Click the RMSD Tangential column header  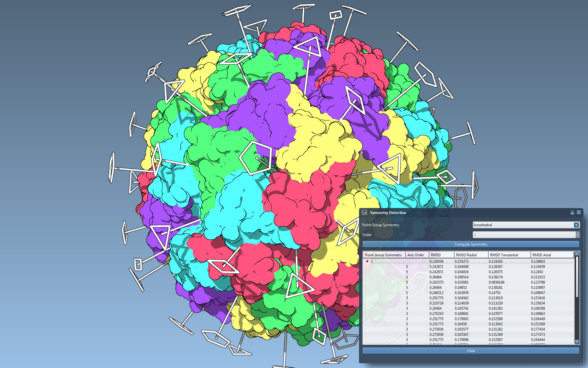pyautogui.click(x=504, y=255)
